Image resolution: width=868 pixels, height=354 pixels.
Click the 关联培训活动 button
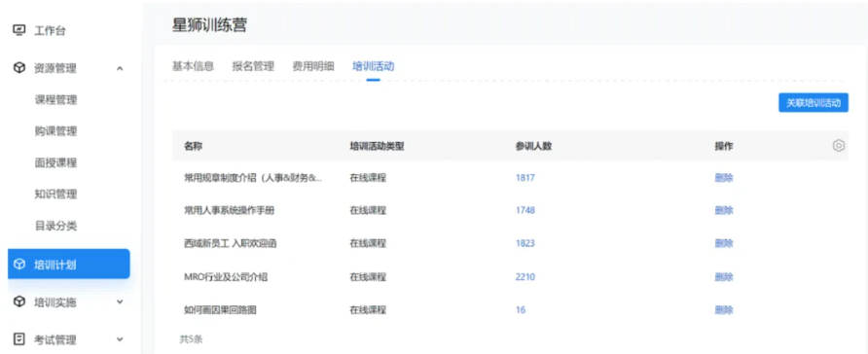tap(814, 103)
